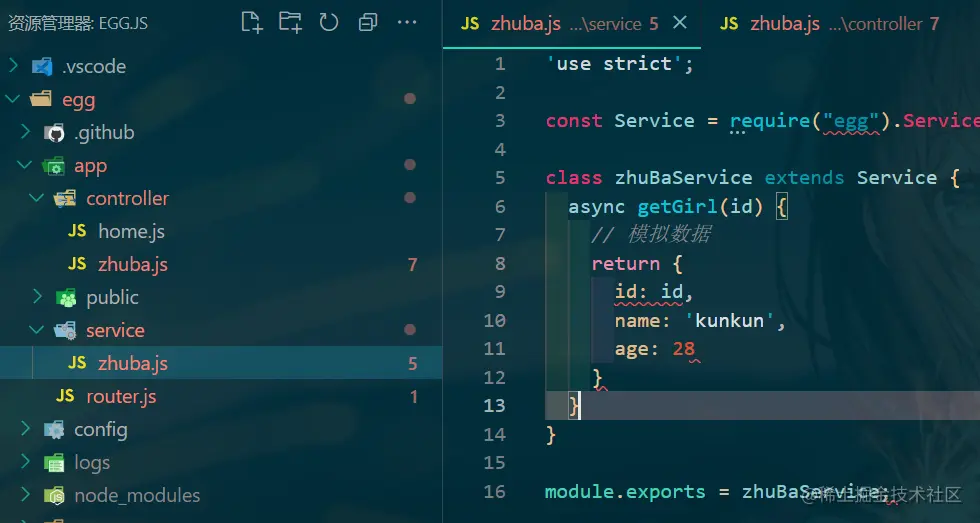Select the egg root folder label
The image size is (980, 523).
coord(79,100)
